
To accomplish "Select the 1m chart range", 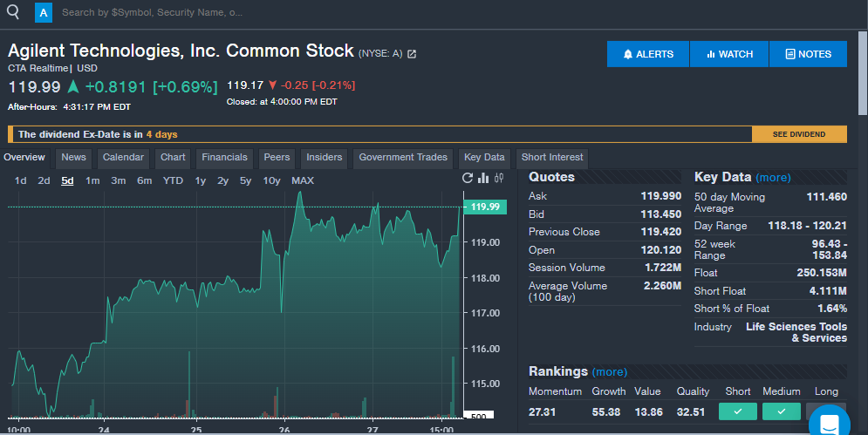I will pyautogui.click(x=92, y=181).
